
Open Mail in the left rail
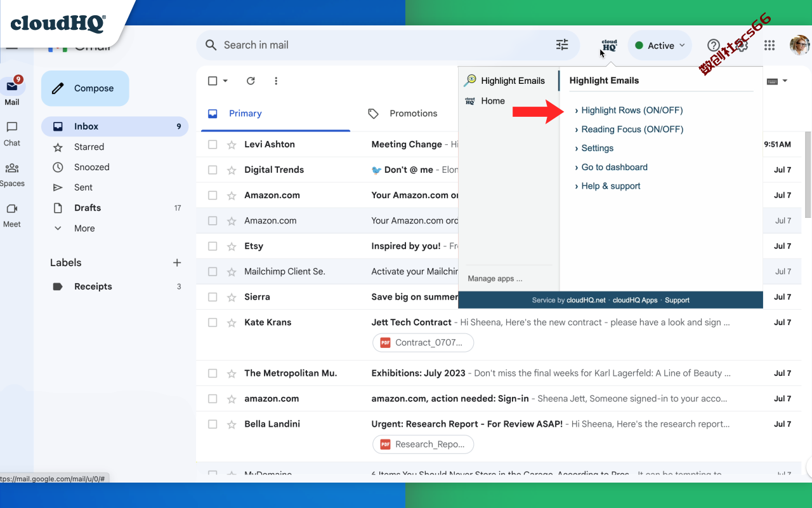tap(12, 91)
